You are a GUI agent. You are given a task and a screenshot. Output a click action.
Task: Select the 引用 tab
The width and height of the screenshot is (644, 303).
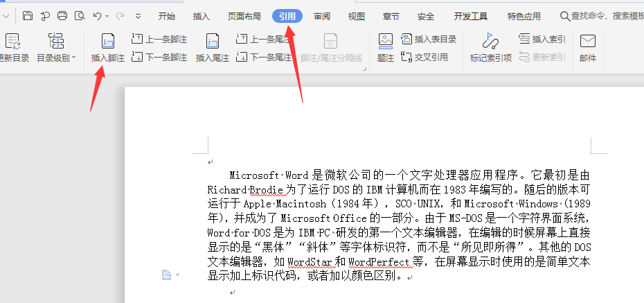[287, 17]
